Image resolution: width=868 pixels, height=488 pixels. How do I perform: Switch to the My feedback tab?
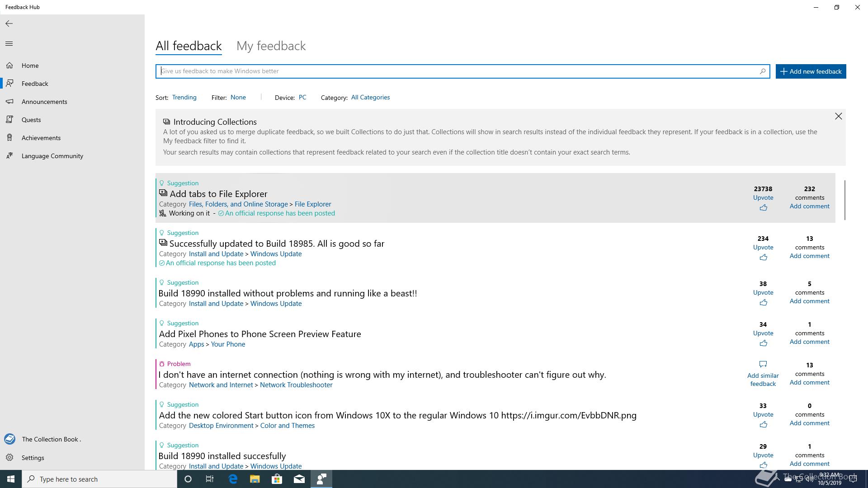click(x=271, y=46)
